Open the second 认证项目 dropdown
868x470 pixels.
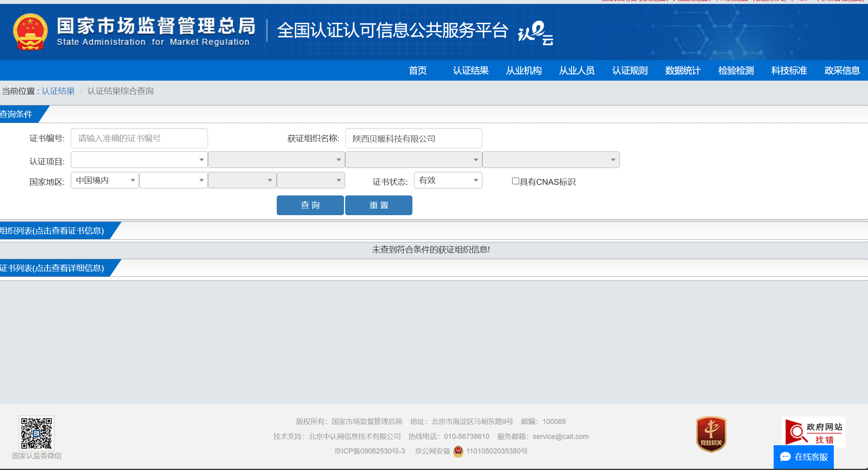click(x=276, y=160)
